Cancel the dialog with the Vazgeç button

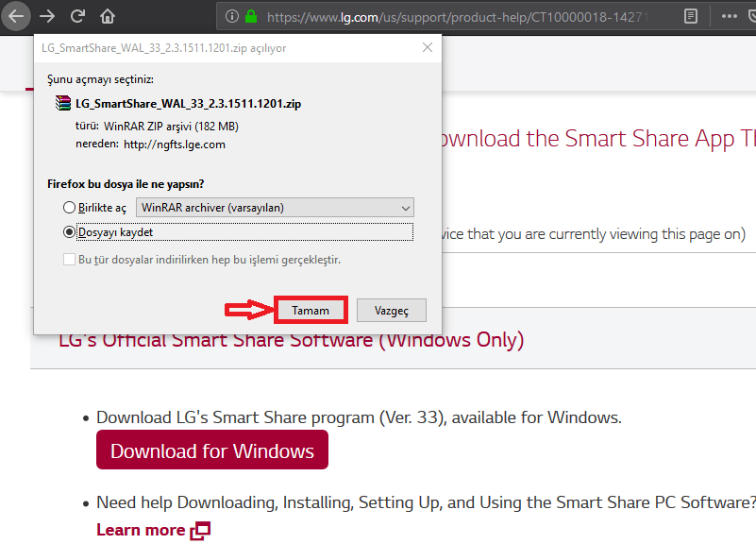(391, 310)
